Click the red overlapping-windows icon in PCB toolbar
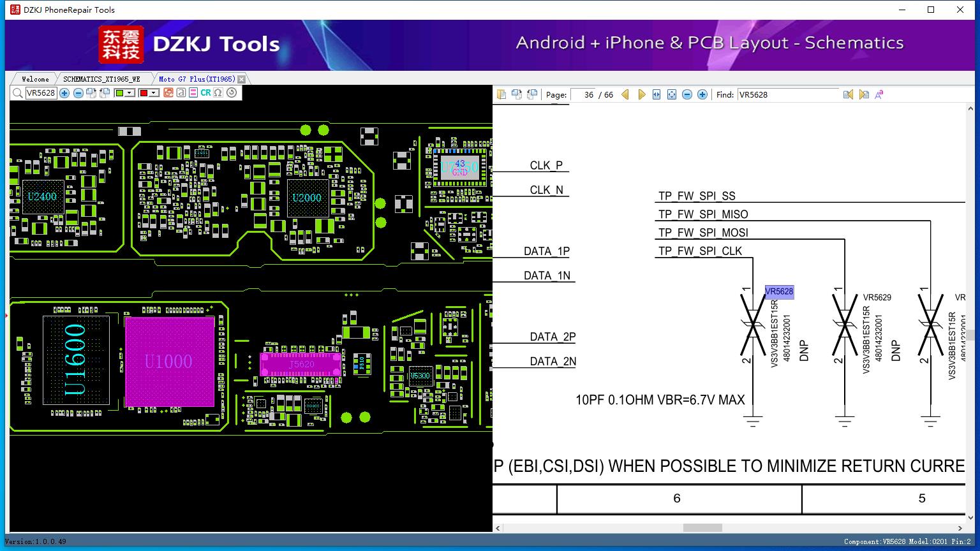Viewport: 980px width, 551px height. point(168,93)
